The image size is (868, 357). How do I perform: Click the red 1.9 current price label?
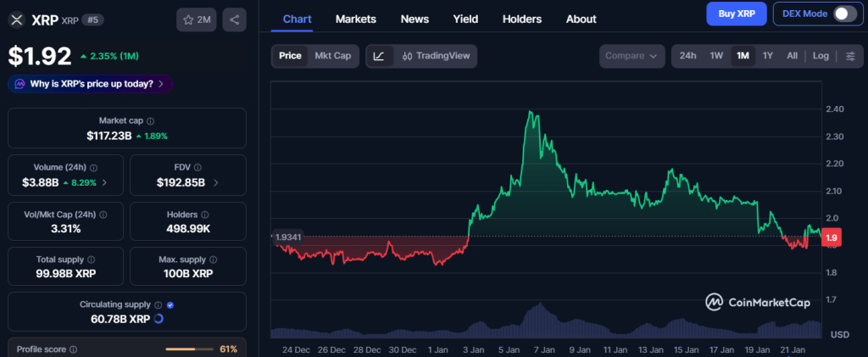click(832, 237)
